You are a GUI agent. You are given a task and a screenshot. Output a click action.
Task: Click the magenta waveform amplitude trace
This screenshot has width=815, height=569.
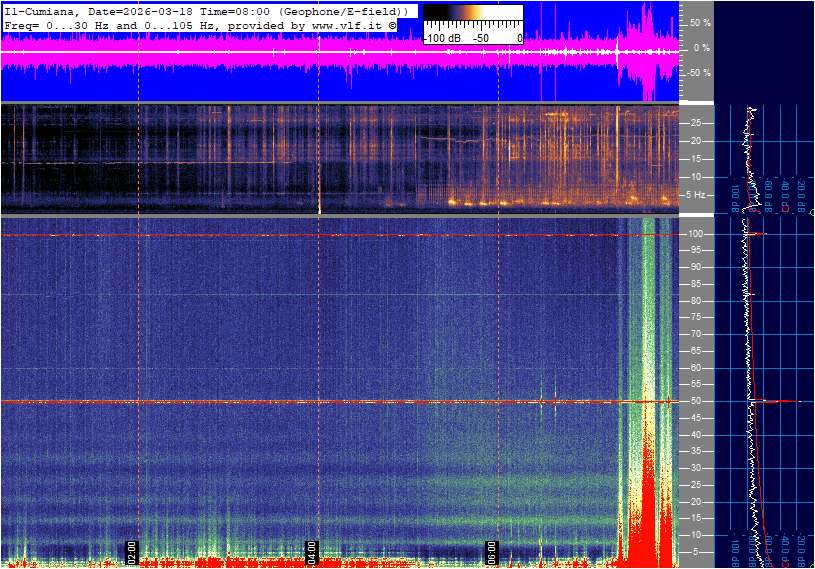tap(300, 50)
